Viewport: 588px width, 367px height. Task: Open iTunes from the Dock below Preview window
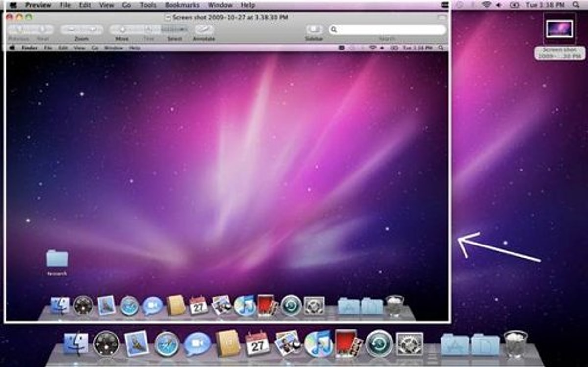(318, 343)
